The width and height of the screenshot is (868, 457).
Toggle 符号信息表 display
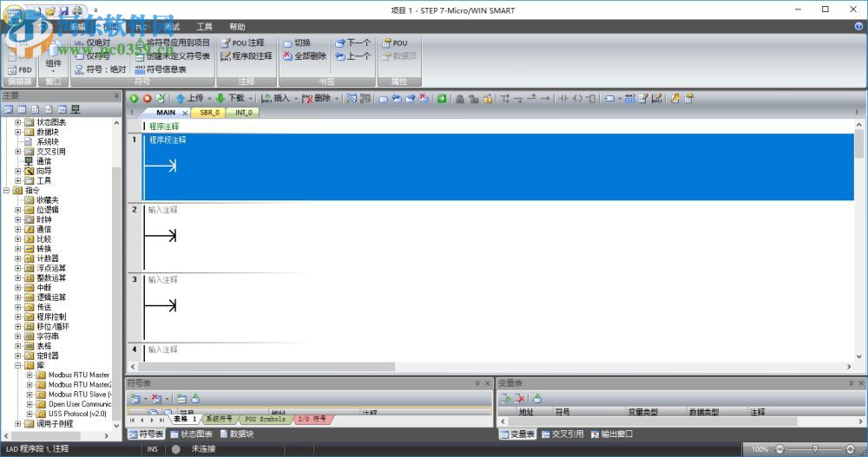161,69
